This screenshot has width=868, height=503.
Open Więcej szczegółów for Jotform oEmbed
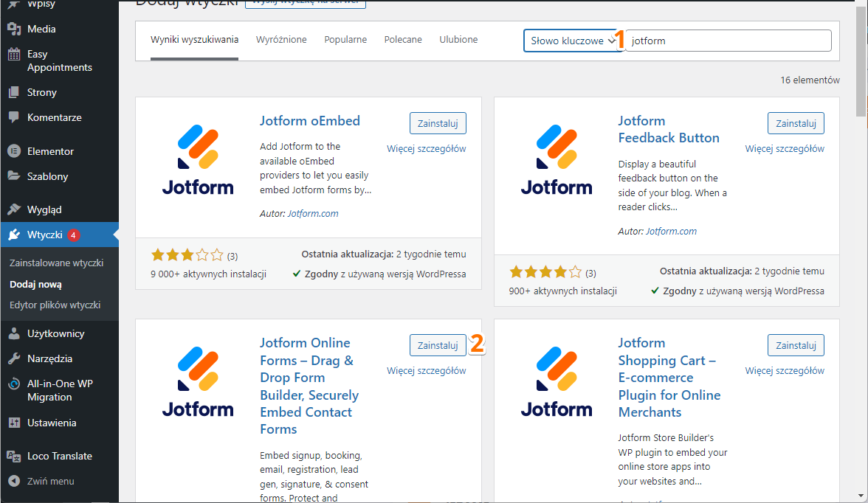[x=427, y=149]
